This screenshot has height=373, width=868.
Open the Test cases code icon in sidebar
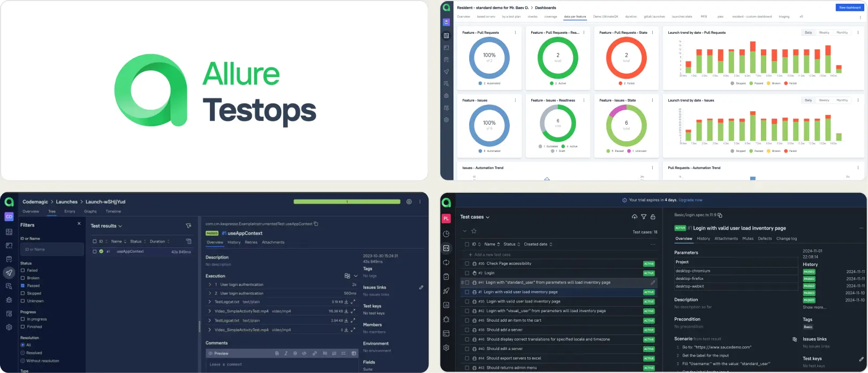446,248
